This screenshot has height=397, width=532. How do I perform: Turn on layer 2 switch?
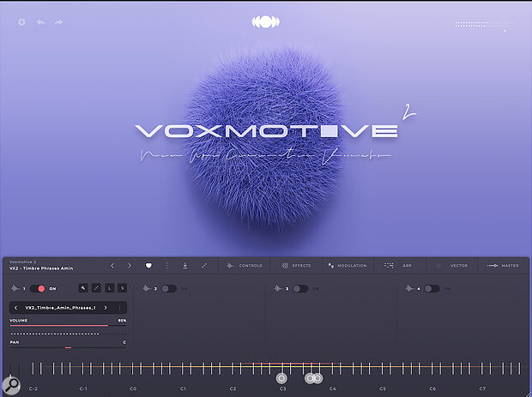pyautogui.click(x=169, y=288)
